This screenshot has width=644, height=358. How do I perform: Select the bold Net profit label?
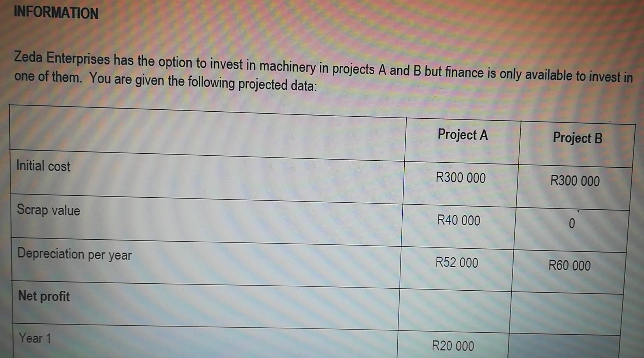click(x=44, y=296)
